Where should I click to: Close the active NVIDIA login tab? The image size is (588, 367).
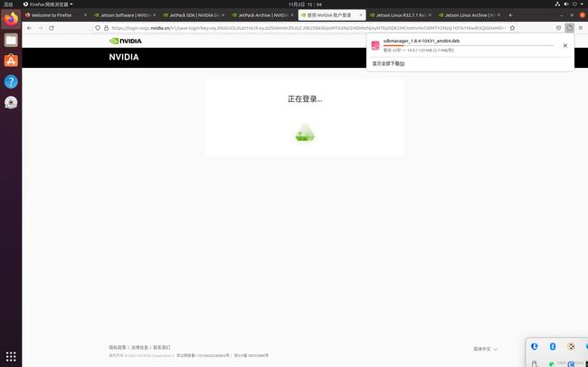(361, 15)
